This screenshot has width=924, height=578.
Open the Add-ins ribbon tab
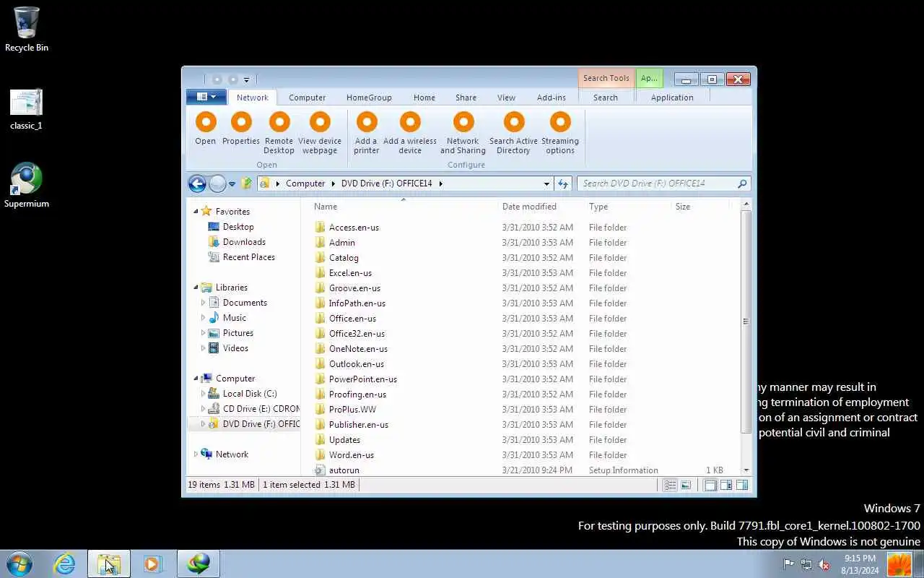(552, 98)
